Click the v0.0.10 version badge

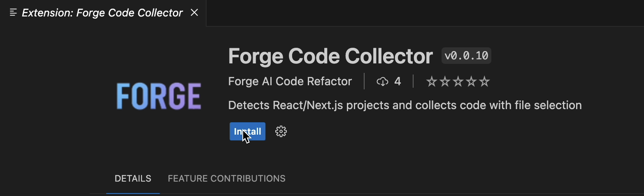466,56
